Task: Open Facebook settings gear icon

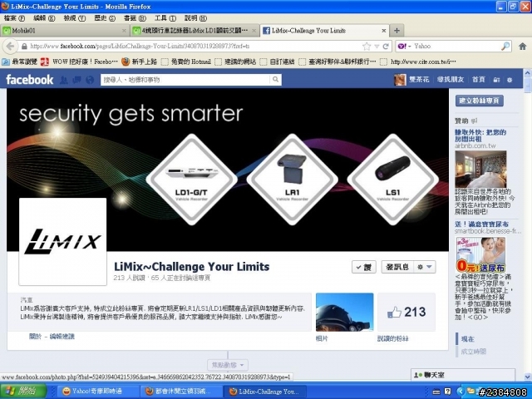Action: (510, 80)
